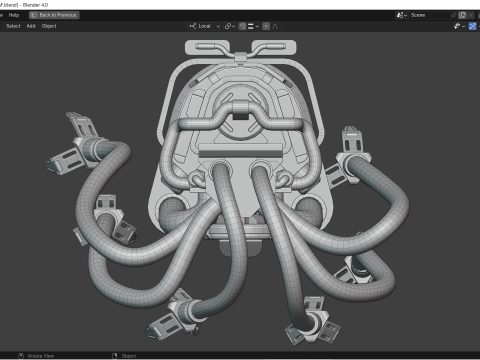The image size is (480, 360).
Task: Toggle snapping magnet icon
Action: [x=243, y=26]
